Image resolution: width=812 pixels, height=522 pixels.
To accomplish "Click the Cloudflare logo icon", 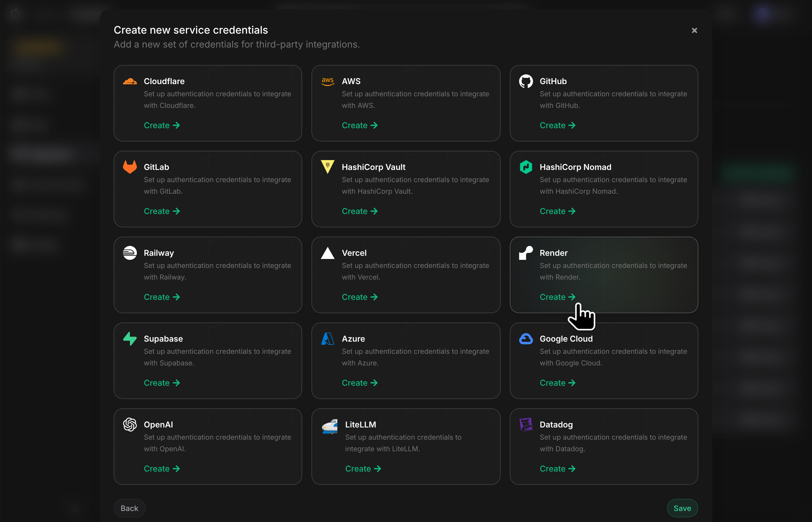I will [130, 81].
